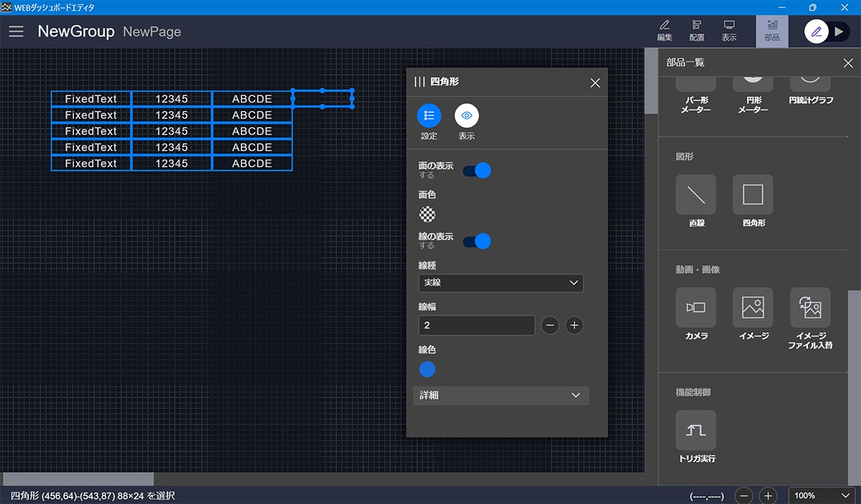Image resolution: width=861 pixels, height=504 pixels.
Task: Select the 直線 line shape part
Action: pos(696,195)
